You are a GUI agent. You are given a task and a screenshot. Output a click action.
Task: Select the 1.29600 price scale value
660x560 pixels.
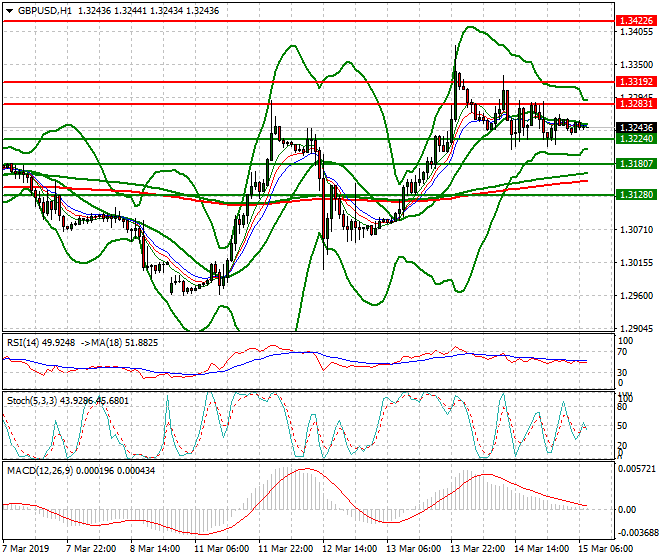tap(637, 296)
